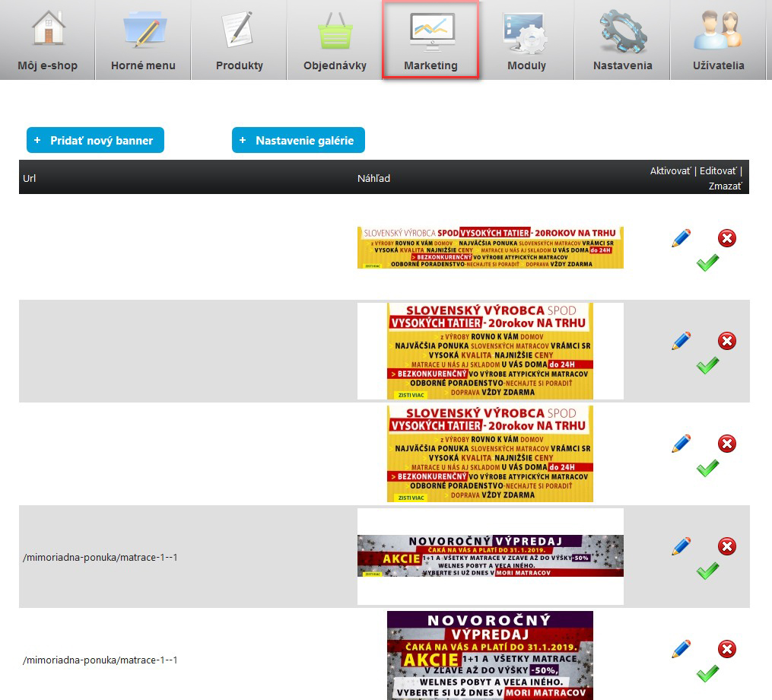The width and height of the screenshot is (772, 700).
Task: Edit the fourth banner, wide Novoročný výpredaj
Action: click(681, 546)
